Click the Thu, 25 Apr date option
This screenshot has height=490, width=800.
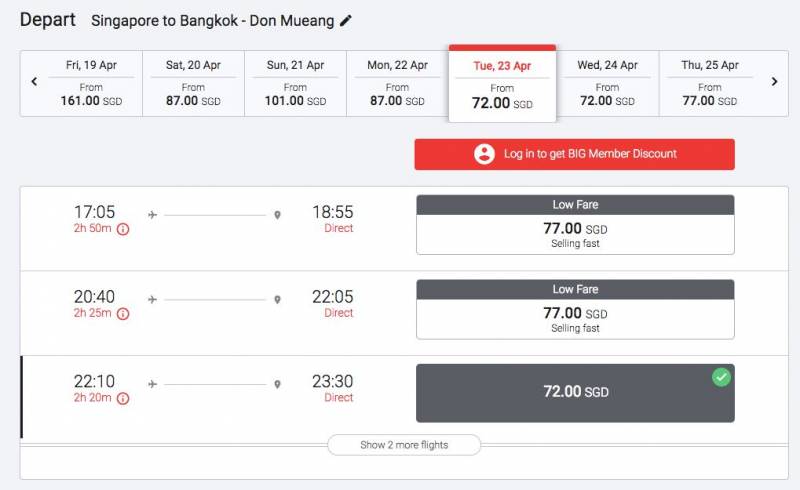click(x=710, y=82)
